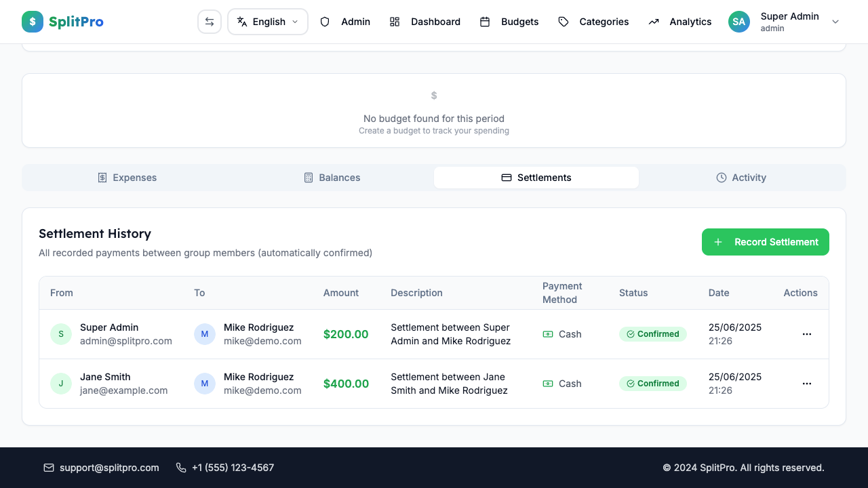Switch to the Balances tab
The width and height of the screenshot is (868, 488).
click(332, 177)
